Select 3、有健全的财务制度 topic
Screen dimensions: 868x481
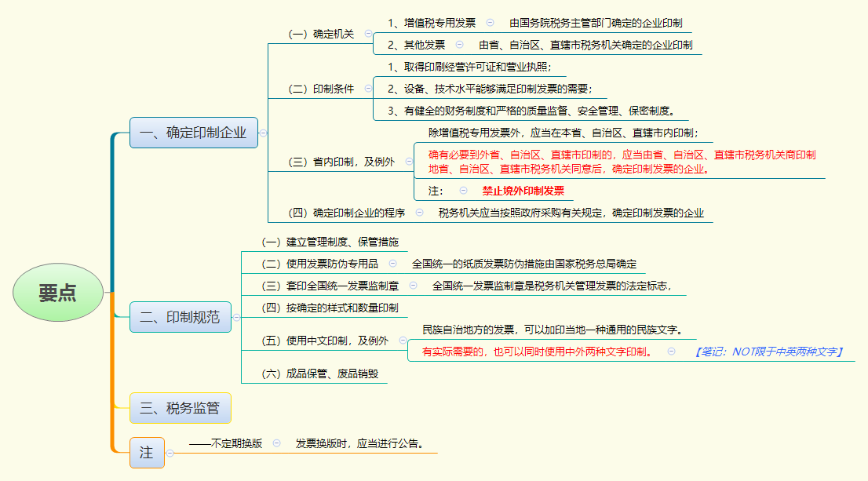pyautogui.click(x=531, y=111)
